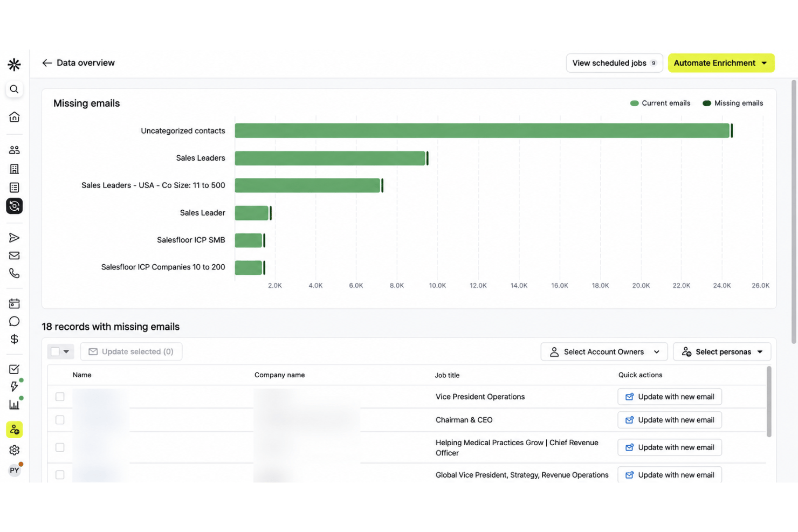Open Calls phone icon in sidebar
The image size is (798, 532).
click(x=14, y=273)
